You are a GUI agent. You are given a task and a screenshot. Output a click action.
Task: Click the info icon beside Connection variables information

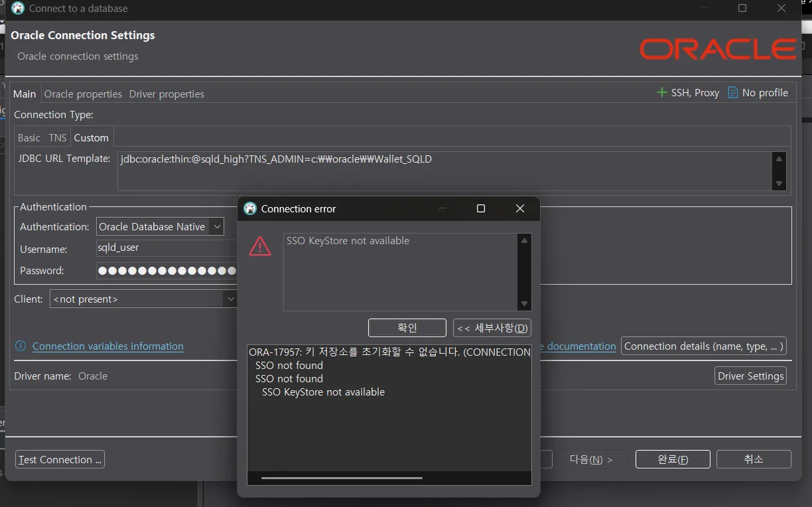click(x=21, y=346)
